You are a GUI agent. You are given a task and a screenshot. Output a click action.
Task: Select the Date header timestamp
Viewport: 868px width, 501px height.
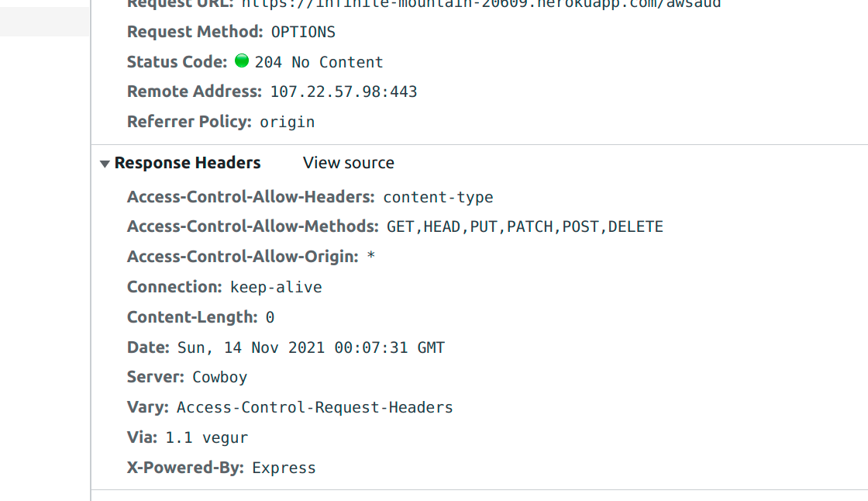310,347
